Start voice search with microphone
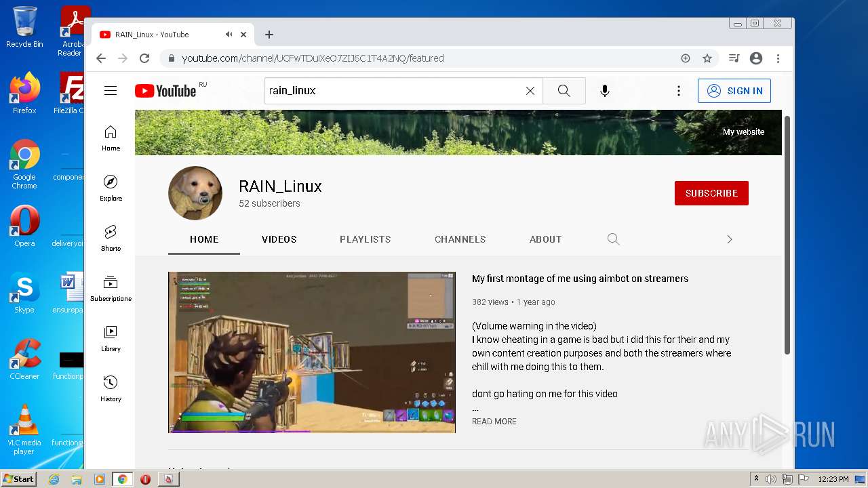The width and height of the screenshot is (868, 488). coord(605,91)
